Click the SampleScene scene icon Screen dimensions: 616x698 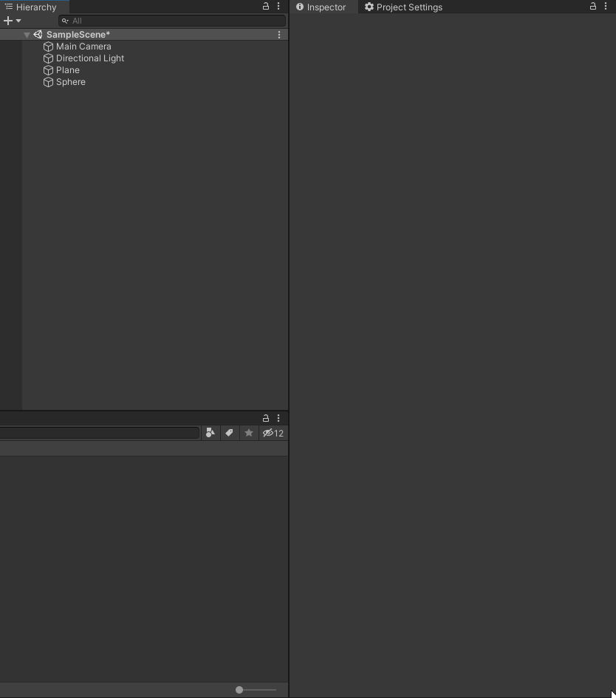tap(38, 34)
